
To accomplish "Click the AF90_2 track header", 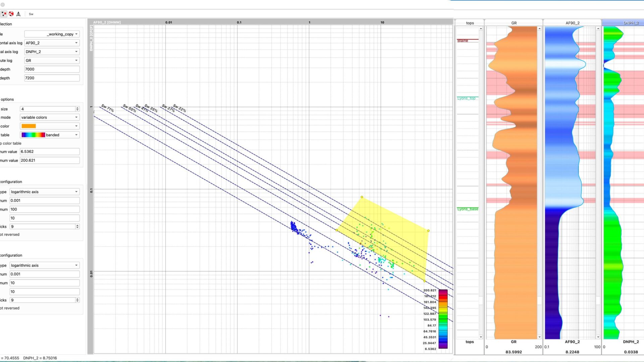I will point(572,23).
